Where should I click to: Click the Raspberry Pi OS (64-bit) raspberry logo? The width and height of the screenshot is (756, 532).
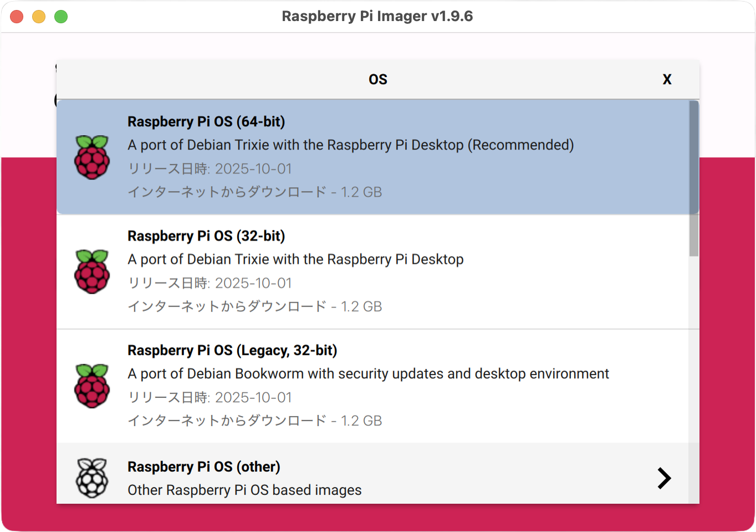click(x=92, y=157)
